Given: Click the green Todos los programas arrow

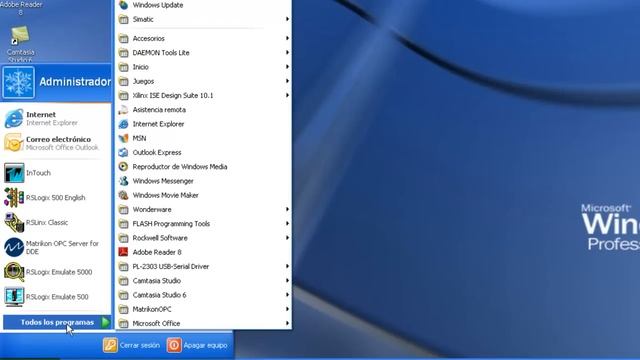Looking at the screenshot, I should [105, 322].
